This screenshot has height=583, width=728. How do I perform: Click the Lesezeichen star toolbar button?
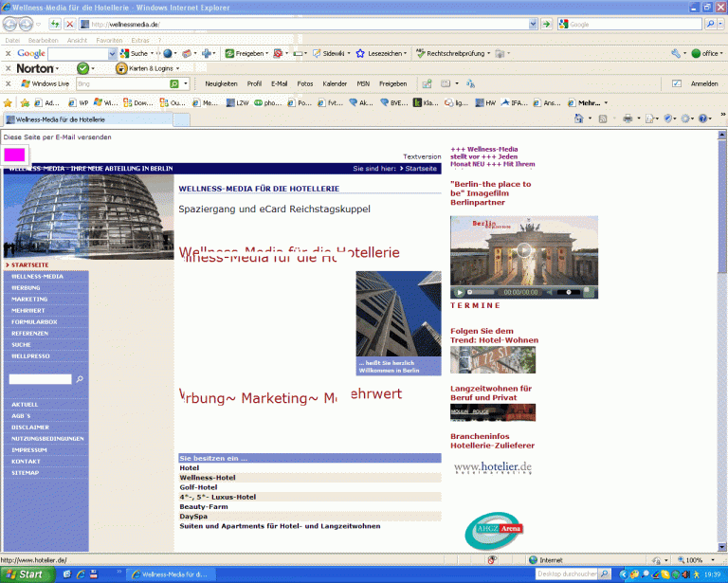[x=360, y=54]
